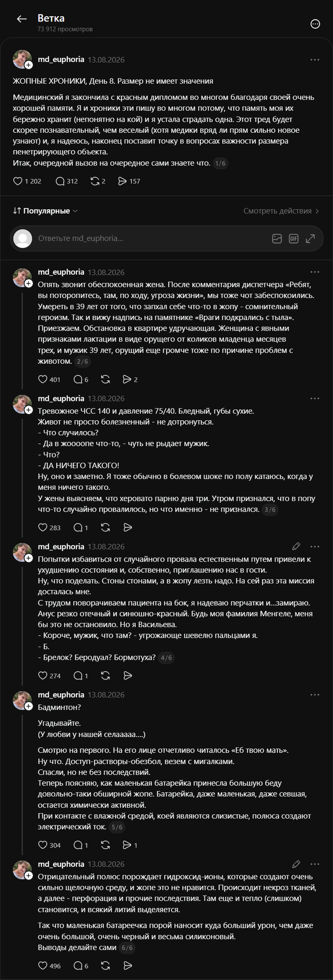The height and width of the screenshot is (980, 333).
Task: Go back using the arrow next to Ветка
Action: 21,19
